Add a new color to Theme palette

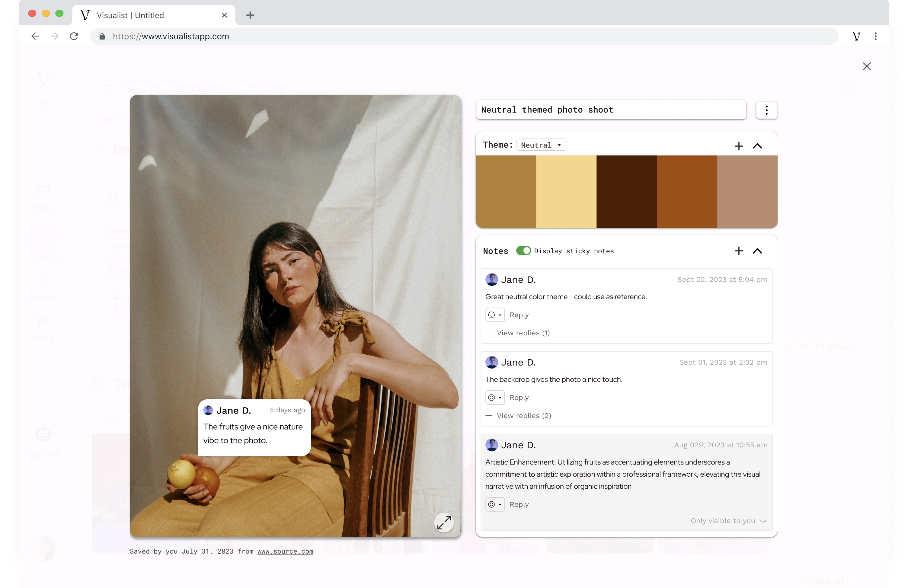(739, 146)
